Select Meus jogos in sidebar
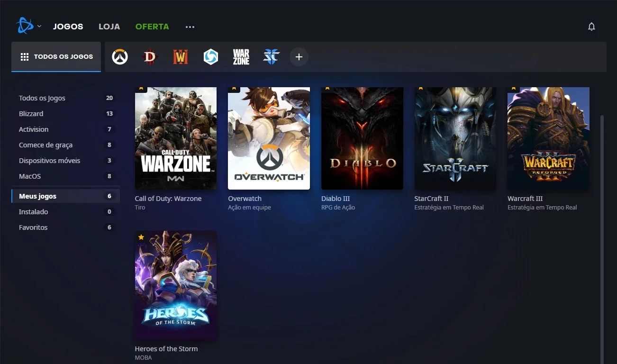This screenshot has width=617, height=364. point(65,196)
